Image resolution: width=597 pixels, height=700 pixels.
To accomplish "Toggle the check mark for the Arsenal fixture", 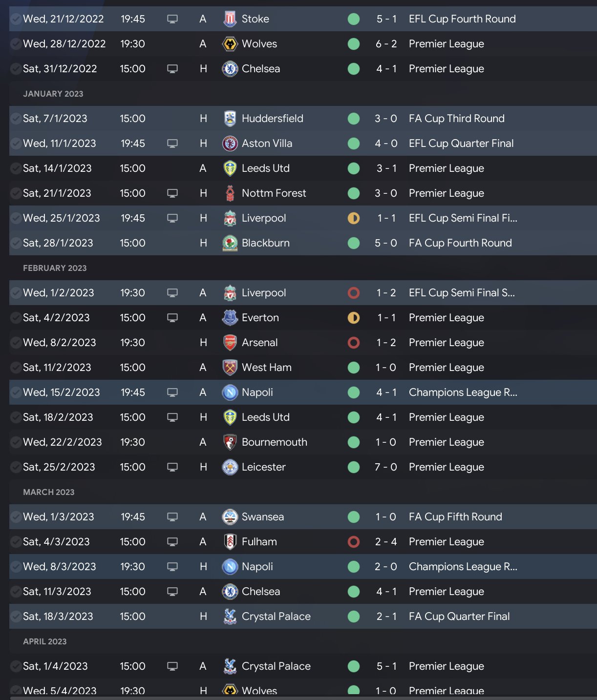I will [x=16, y=343].
